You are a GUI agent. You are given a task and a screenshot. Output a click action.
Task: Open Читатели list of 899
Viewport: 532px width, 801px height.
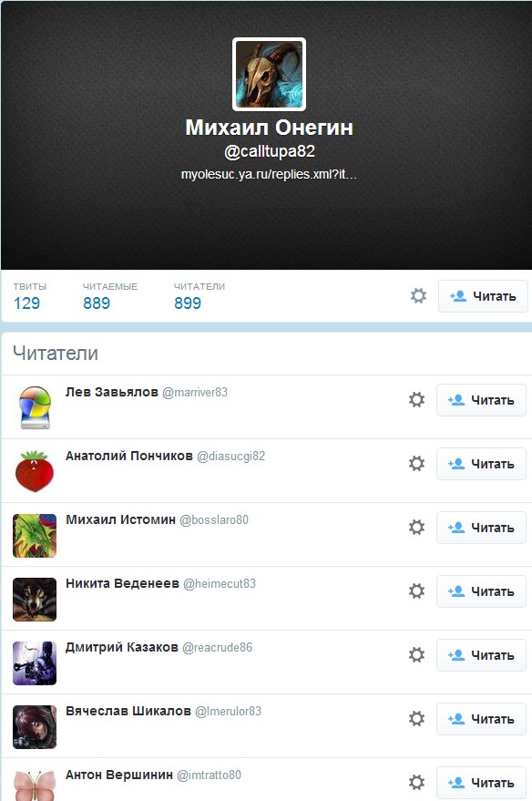tap(199, 296)
